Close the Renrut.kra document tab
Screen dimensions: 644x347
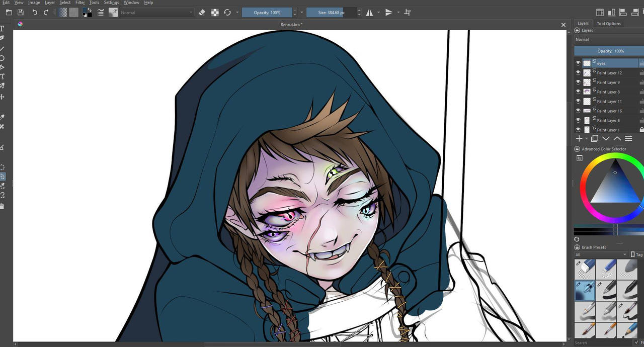(563, 24)
